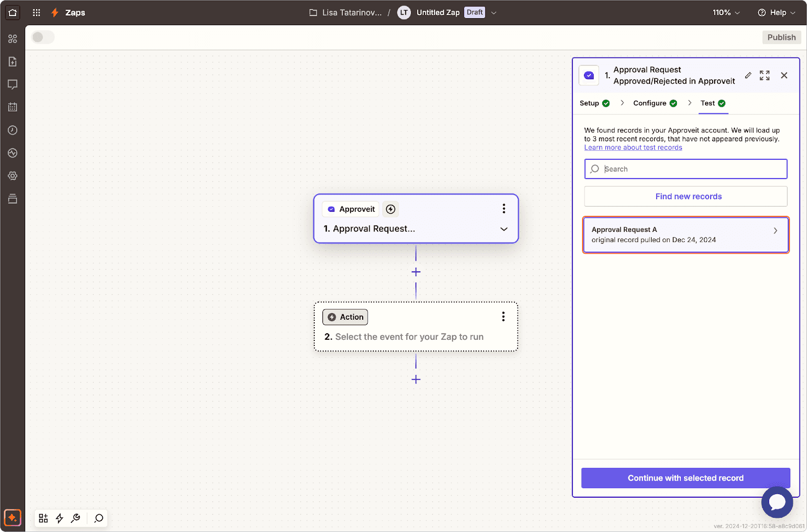Click the Untitled Zap title
807x532 pixels.
click(438, 13)
